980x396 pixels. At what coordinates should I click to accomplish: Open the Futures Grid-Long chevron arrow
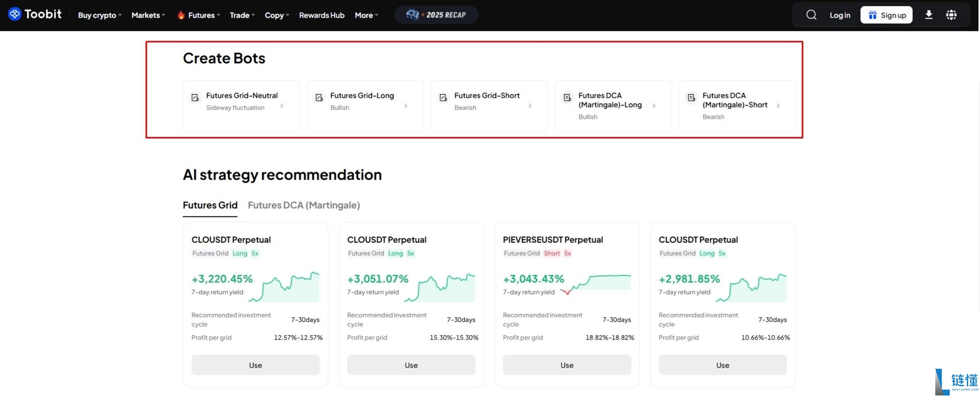(x=406, y=106)
